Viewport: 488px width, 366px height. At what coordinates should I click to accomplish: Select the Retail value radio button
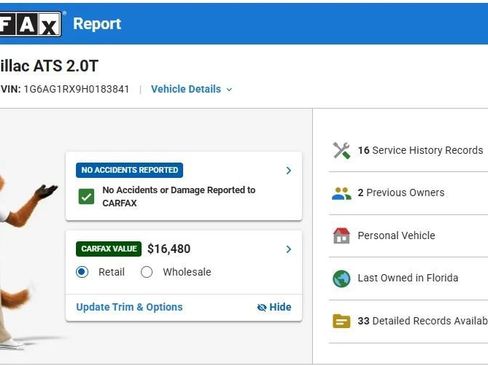coord(82,272)
